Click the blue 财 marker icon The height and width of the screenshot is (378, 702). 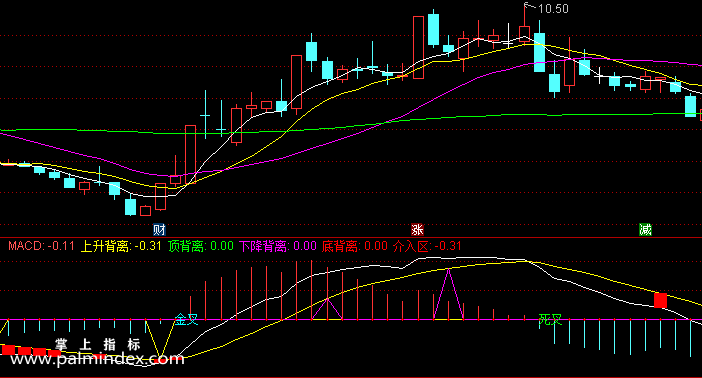click(x=159, y=230)
